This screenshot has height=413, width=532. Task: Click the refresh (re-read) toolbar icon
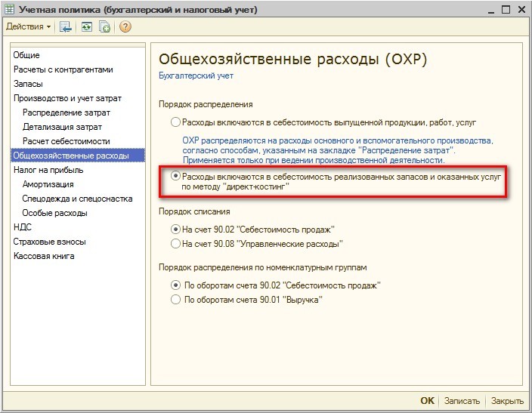pos(86,26)
